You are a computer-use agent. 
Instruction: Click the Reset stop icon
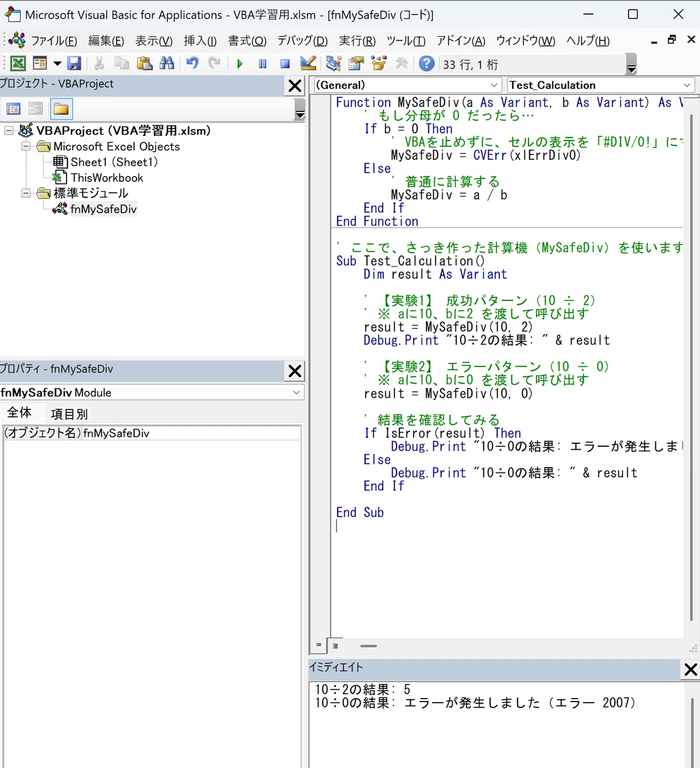pyautogui.click(x=285, y=64)
